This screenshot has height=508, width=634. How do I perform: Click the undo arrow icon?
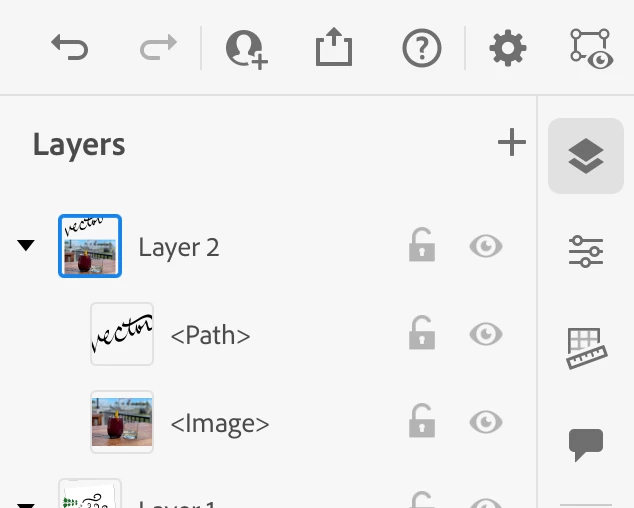(70, 47)
